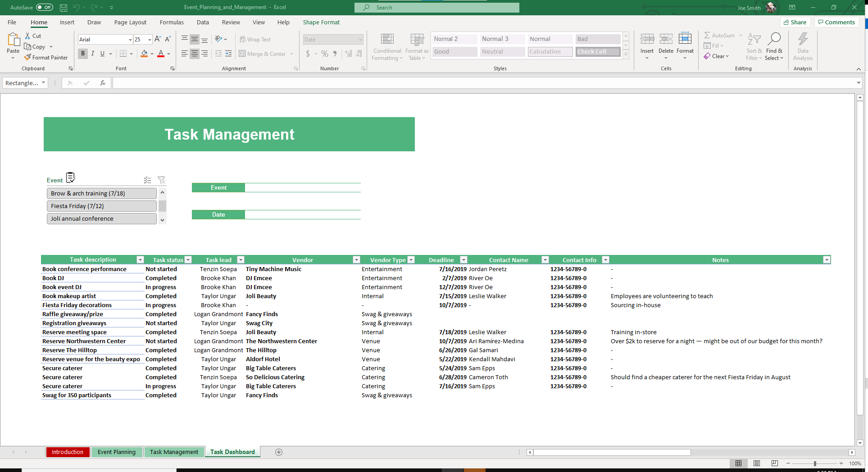This screenshot has height=472, width=868.
Task: Add a new sheet with plus icon
Action: [x=279, y=452]
